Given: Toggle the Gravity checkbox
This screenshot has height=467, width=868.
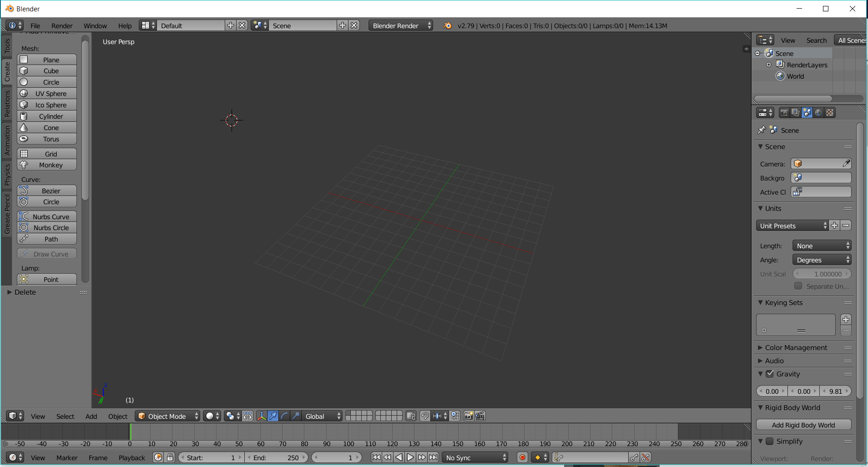Looking at the screenshot, I should [x=770, y=374].
